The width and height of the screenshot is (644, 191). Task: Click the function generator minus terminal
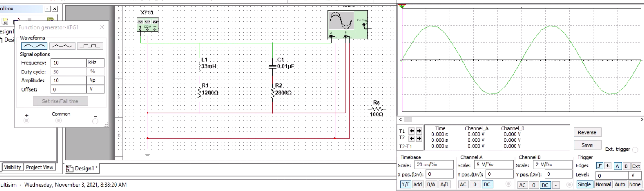95,121
